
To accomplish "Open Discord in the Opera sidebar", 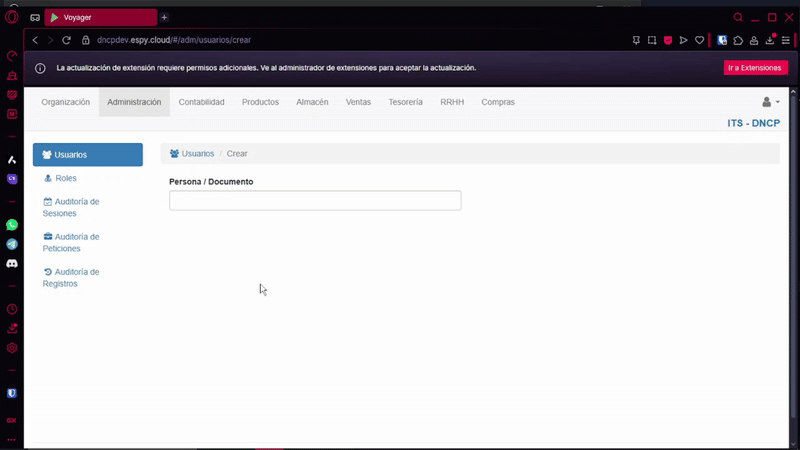I will 12,264.
